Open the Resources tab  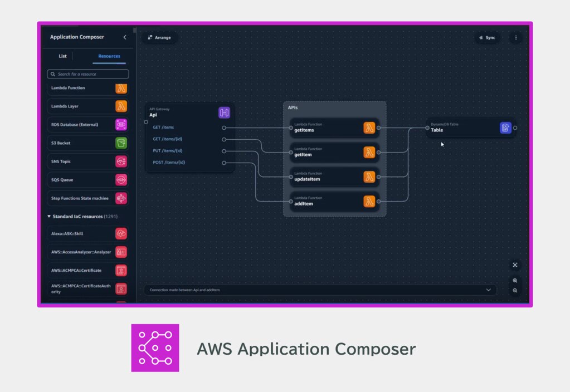[x=109, y=56]
